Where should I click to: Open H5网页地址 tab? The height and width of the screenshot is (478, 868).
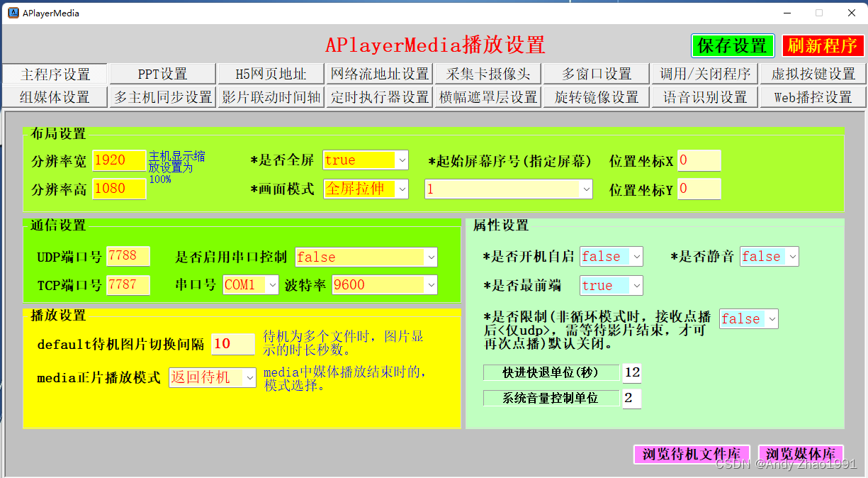pos(271,74)
